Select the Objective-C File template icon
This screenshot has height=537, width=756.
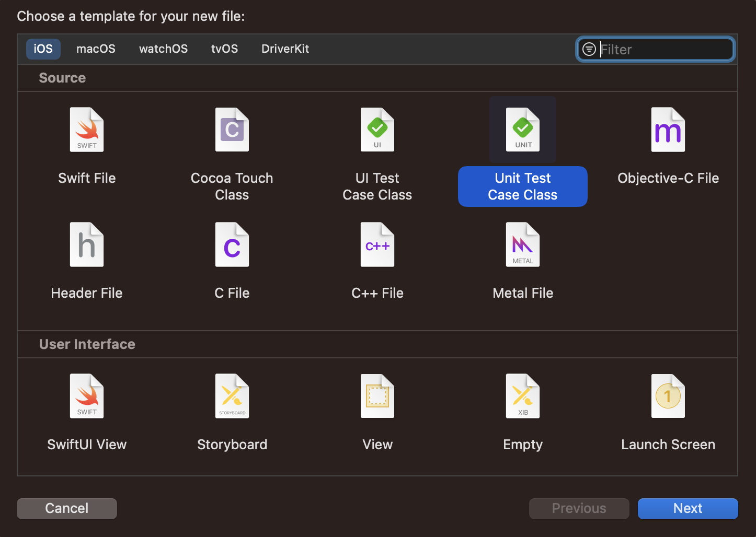pyautogui.click(x=668, y=130)
